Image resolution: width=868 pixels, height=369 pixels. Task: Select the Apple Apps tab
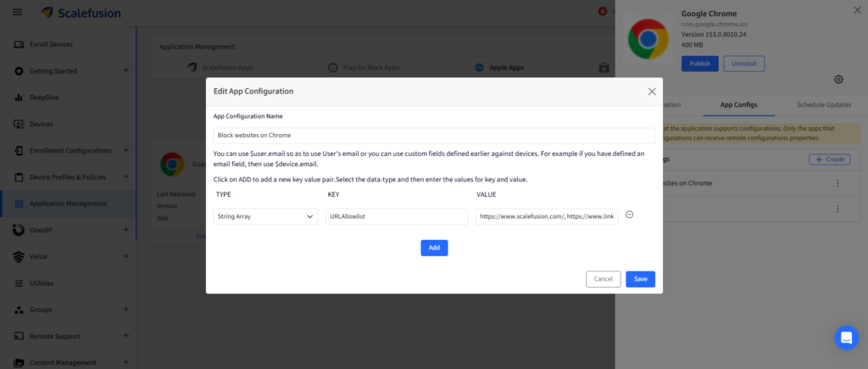click(x=499, y=68)
